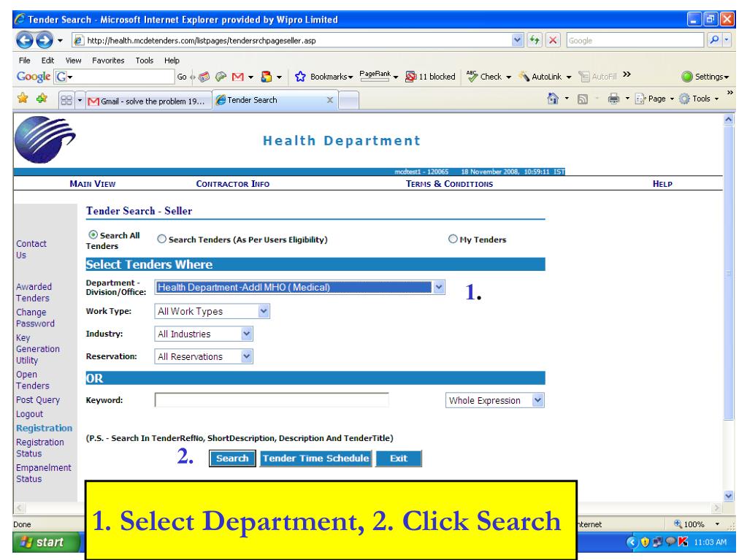Click the Refresh icon beside address bar
The width and height of the screenshot is (747, 560).
click(535, 40)
